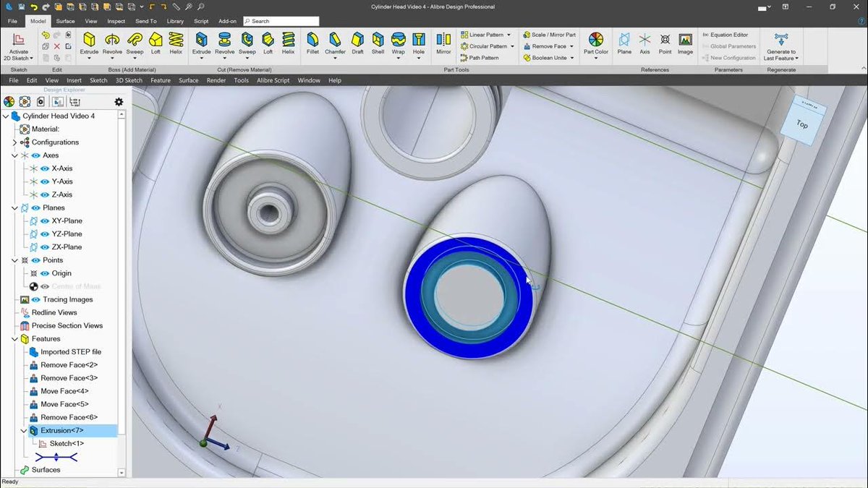This screenshot has height=488, width=868.
Task: Open the Wrap tool
Action: tap(398, 43)
